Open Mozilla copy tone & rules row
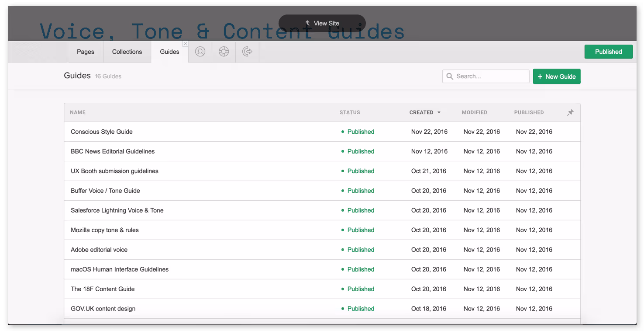The image size is (644, 331). coord(322,230)
